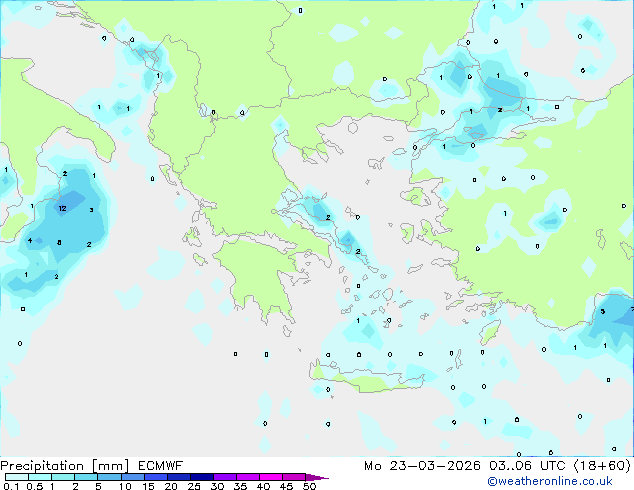Pick the 1–2 mm legend color box
Viewport: 634px width, 490px height.
click(x=63, y=477)
